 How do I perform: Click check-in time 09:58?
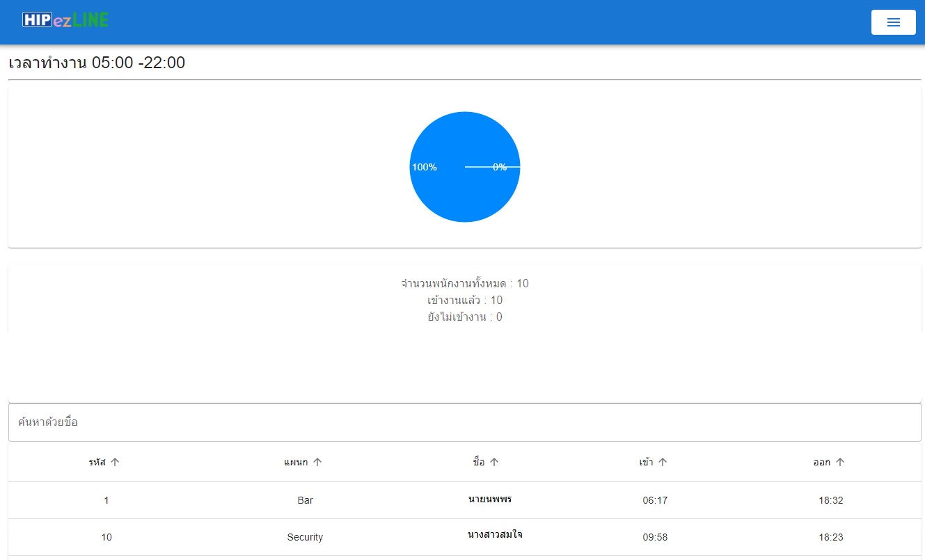[x=655, y=537]
